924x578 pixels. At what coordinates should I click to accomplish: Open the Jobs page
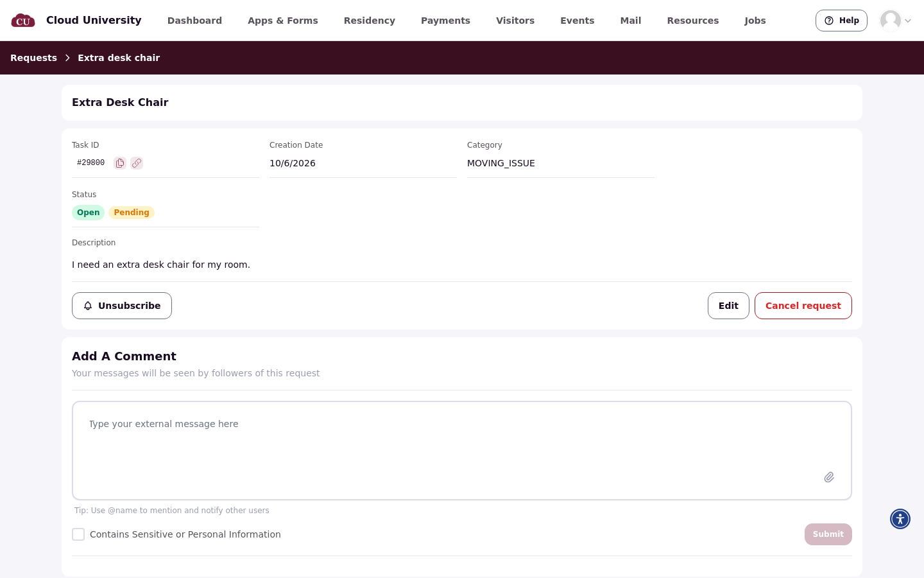(x=755, y=21)
